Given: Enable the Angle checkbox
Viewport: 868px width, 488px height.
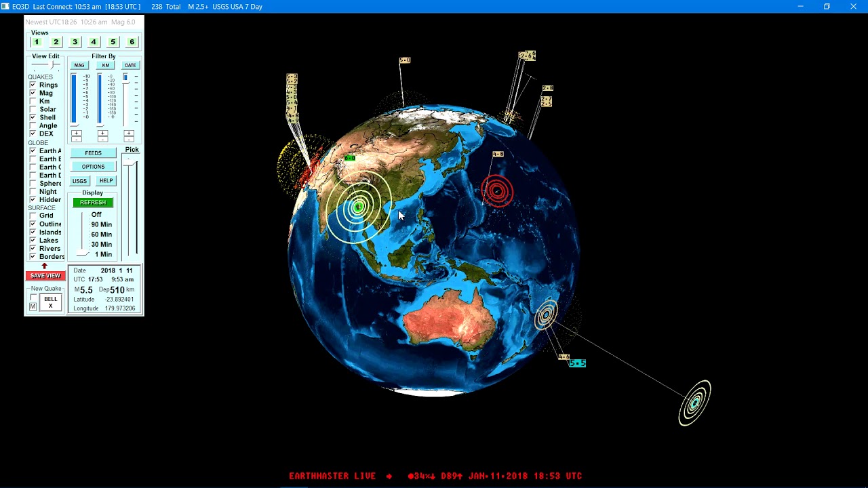Looking at the screenshot, I should tap(33, 125).
